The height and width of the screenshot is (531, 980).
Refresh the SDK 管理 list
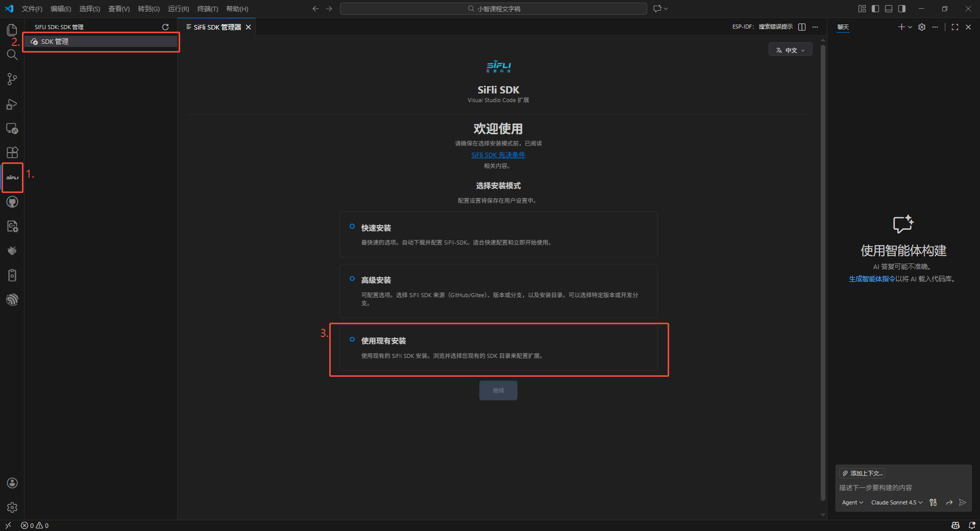coord(165,27)
